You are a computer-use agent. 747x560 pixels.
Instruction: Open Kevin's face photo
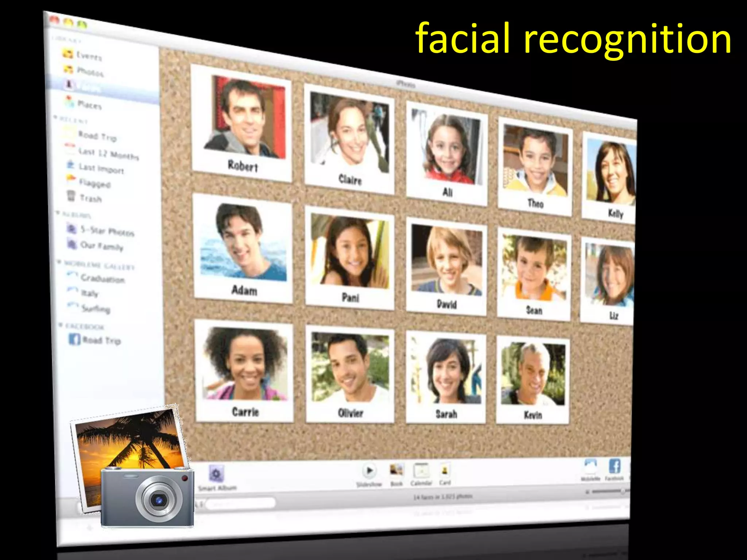[533, 373]
